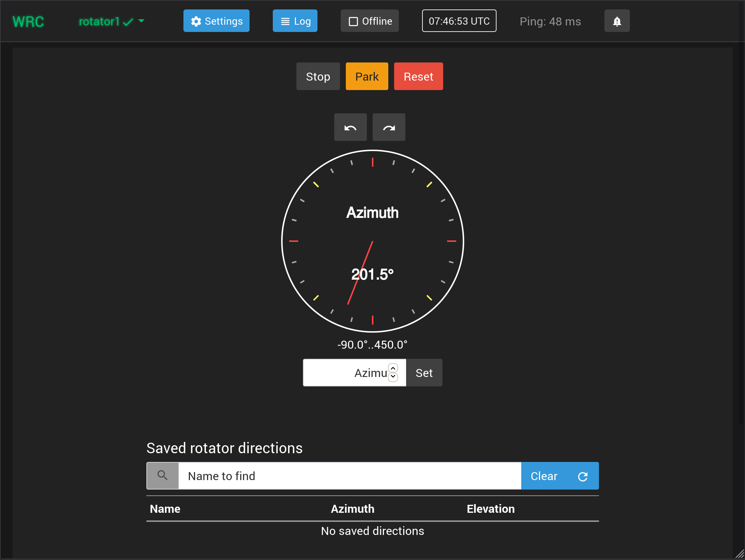Click the notification bell icon
Viewport: 745px width, 560px height.
pos(617,21)
